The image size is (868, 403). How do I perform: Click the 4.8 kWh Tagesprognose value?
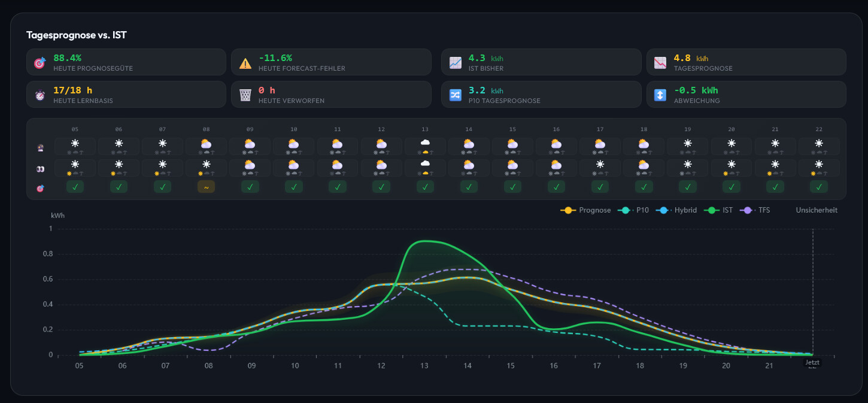691,58
